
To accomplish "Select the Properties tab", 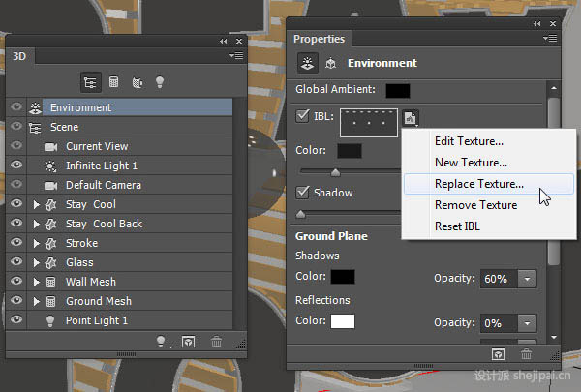I will 319,39.
